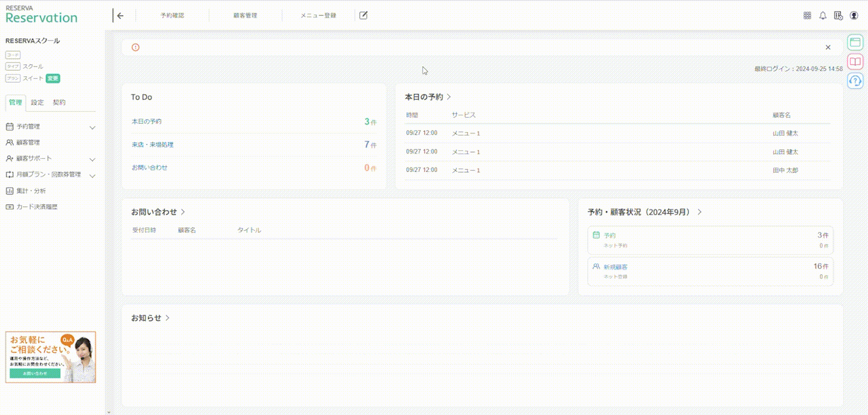
Task: Click the calendar icon beside 予約管理
Action: (10, 126)
